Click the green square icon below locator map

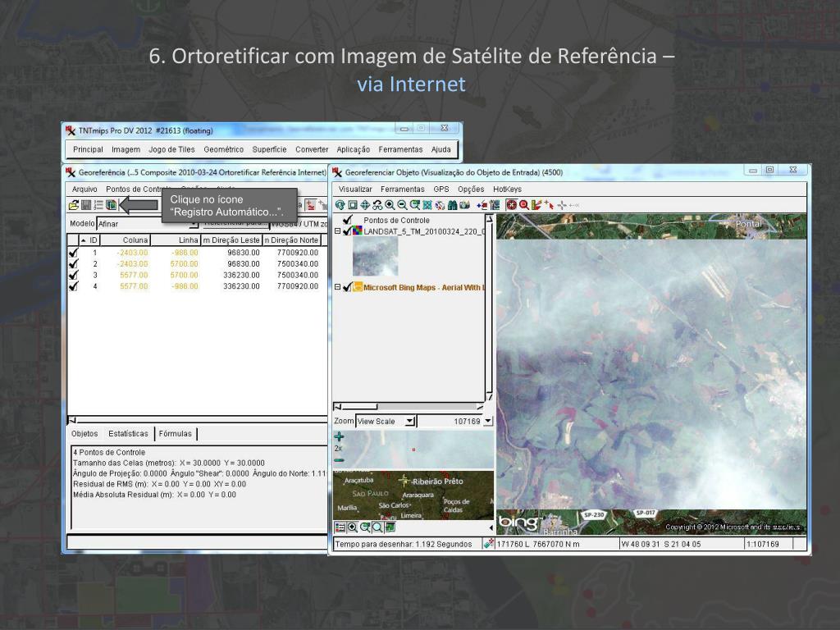click(x=390, y=527)
